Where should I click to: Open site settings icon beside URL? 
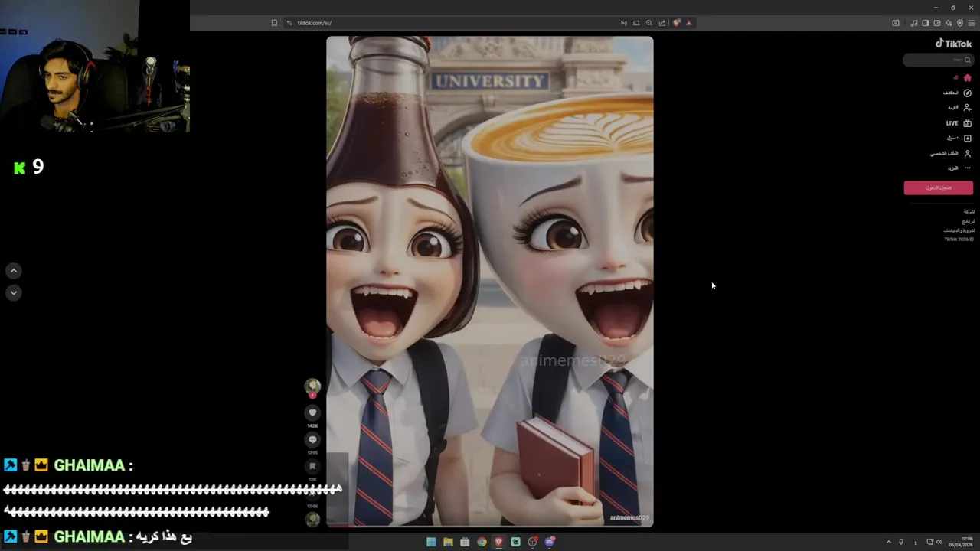click(289, 23)
